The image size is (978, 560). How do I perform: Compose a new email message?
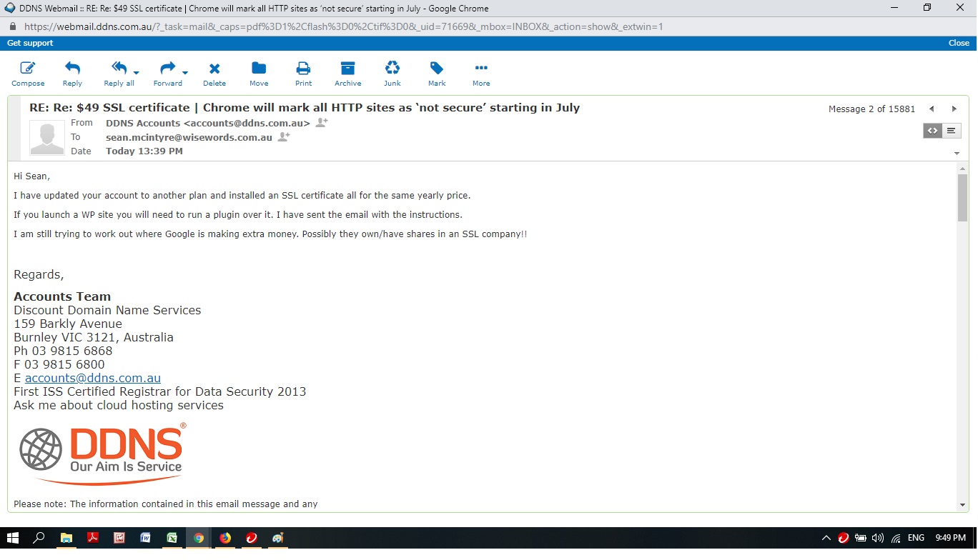click(28, 74)
